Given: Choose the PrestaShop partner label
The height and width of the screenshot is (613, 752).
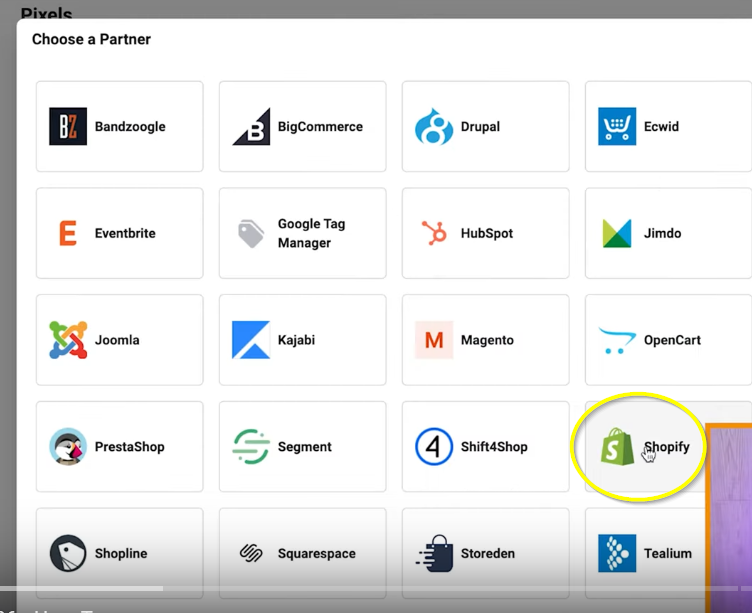Looking at the screenshot, I should tap(129, 447).
